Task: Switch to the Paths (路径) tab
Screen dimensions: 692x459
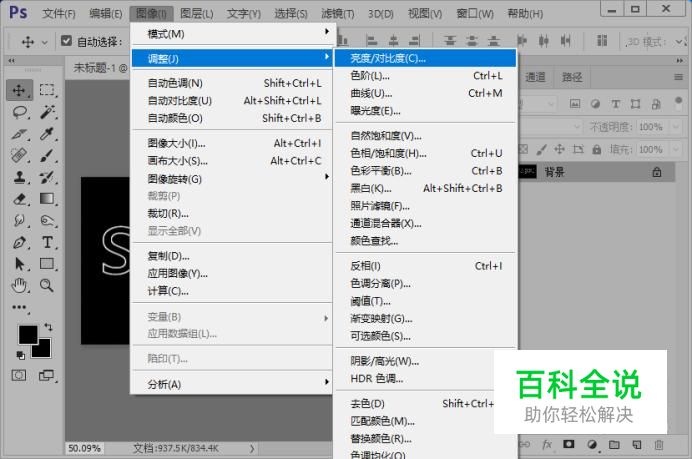Action: (572, 77)
